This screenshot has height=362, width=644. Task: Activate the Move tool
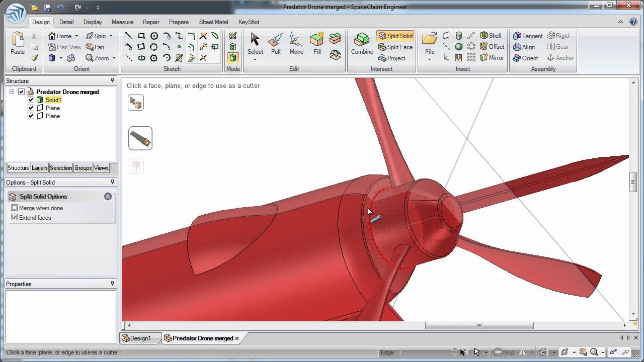pos(296,44)
